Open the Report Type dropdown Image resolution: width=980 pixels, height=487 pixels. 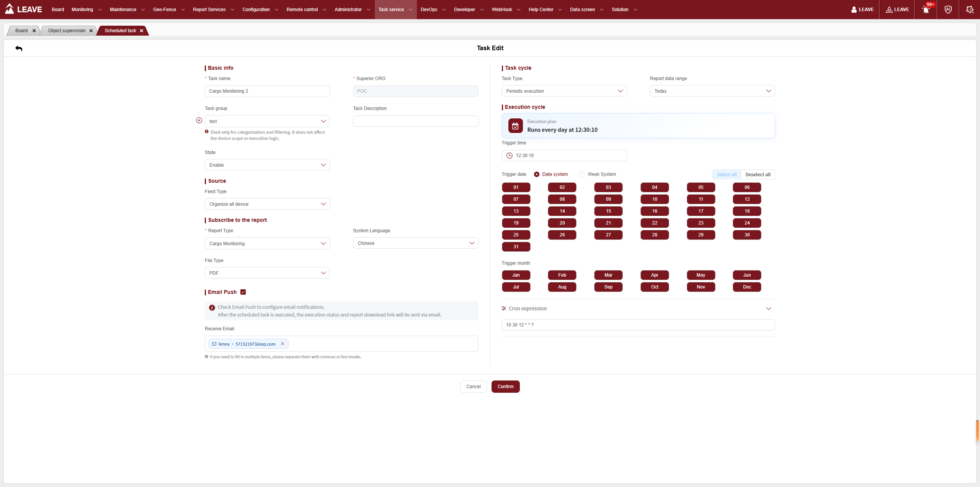(x=267, y=243)
